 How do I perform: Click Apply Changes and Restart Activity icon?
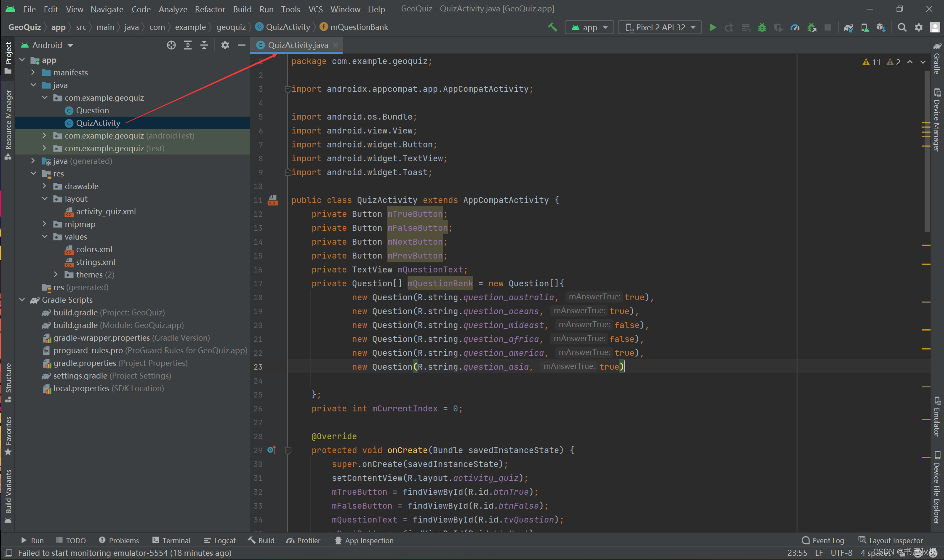[x=729, y=27]
